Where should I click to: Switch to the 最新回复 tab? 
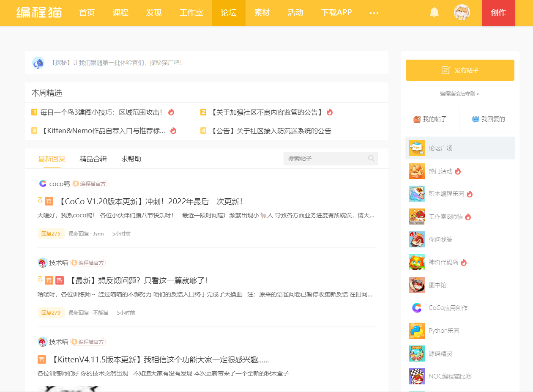pos(52,159)
